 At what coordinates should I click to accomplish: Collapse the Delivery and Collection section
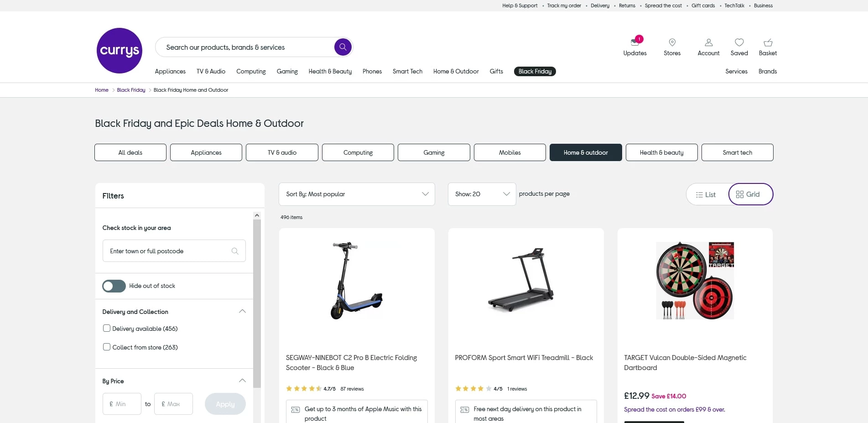(242, 312)
